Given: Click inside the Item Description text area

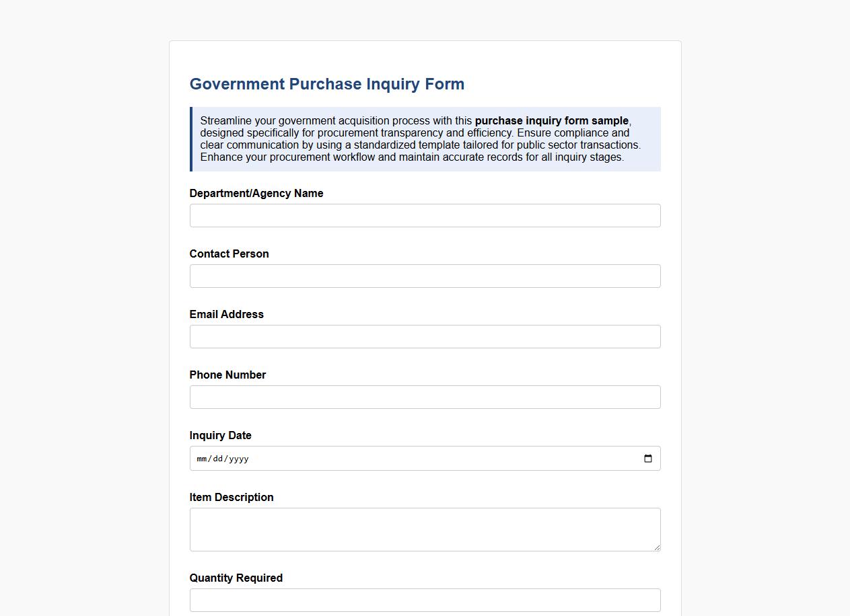Looking at the screenshot, I should tap(425, 529).
